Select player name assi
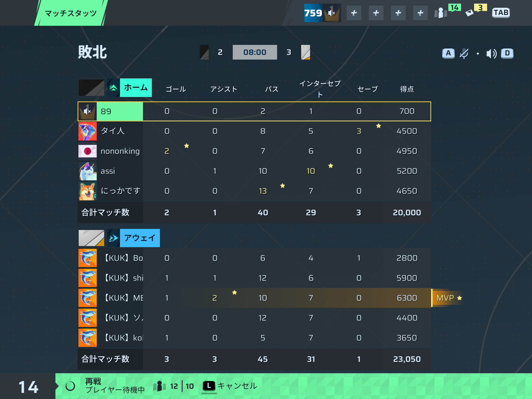 (x=108, y=171)
